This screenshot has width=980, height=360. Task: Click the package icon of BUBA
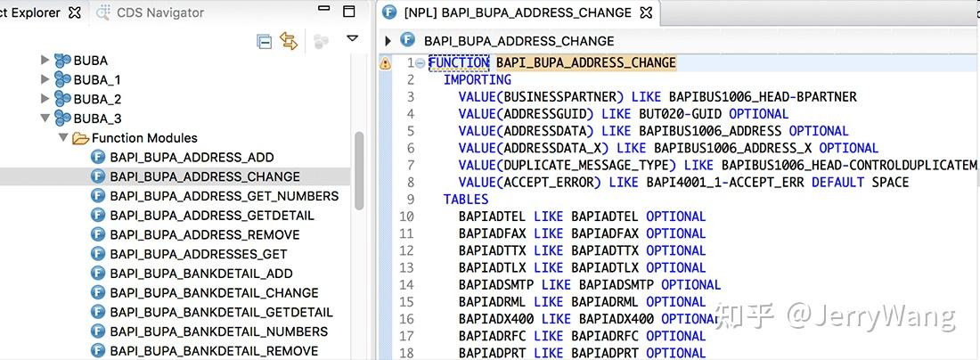[61, 61]
